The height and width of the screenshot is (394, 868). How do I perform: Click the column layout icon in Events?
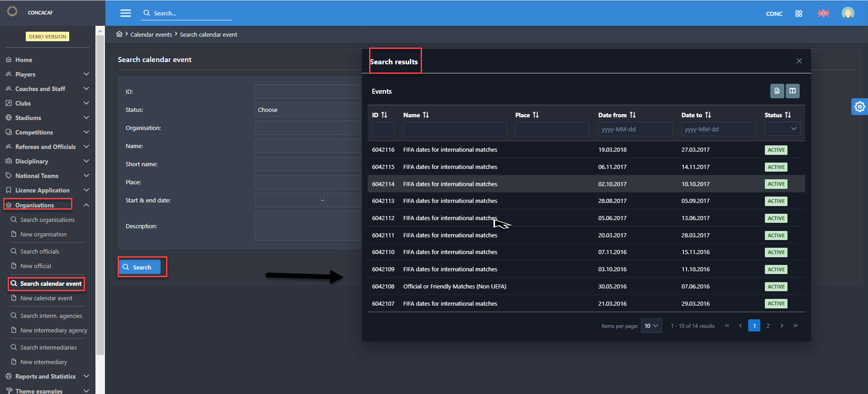[792, 91]
